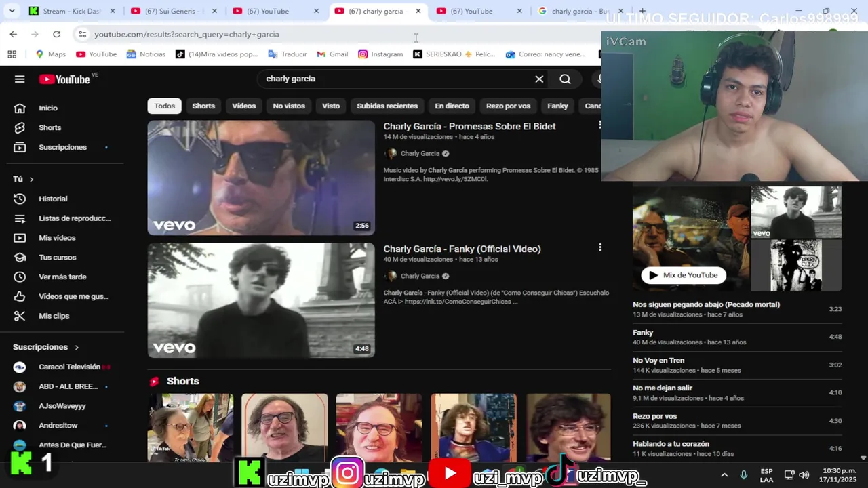Open the Noticias bookmark
Image resolution: width=868 pixels, height=488 pixels.
[146, 54]
